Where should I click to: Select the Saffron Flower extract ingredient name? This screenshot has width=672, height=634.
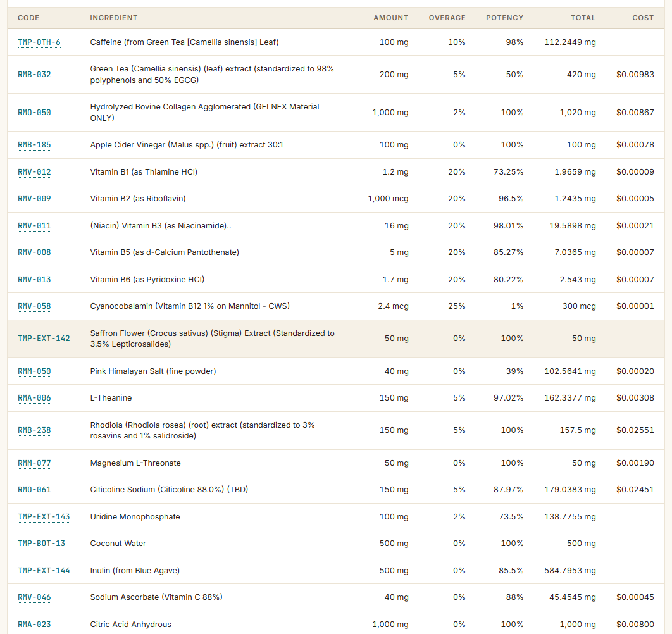click(x=212, y=339)
